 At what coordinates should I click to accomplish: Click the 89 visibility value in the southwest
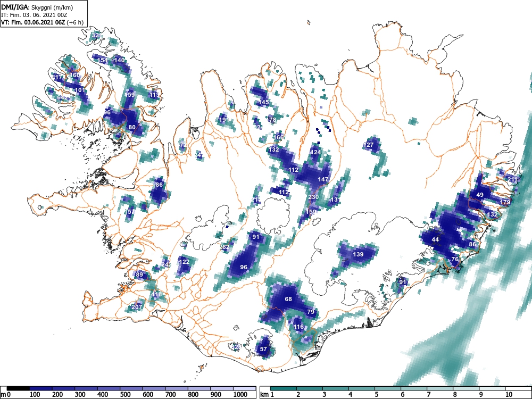tap(139, 275)
